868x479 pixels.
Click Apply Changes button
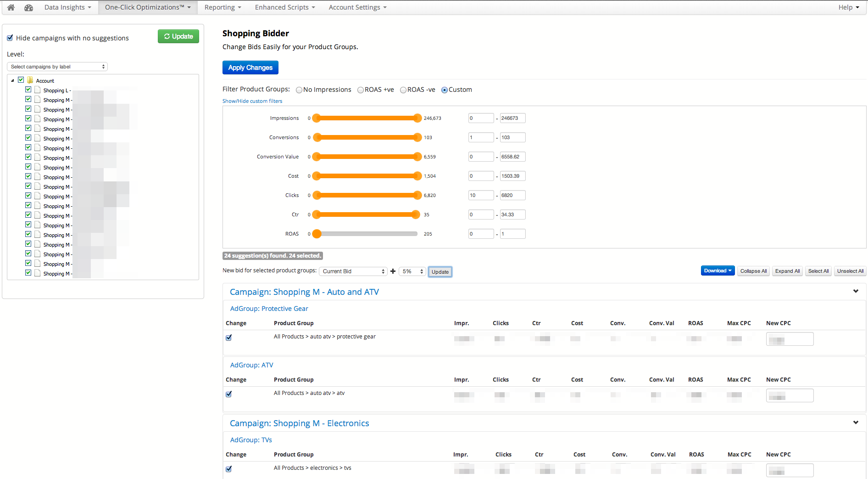[250, 68]
